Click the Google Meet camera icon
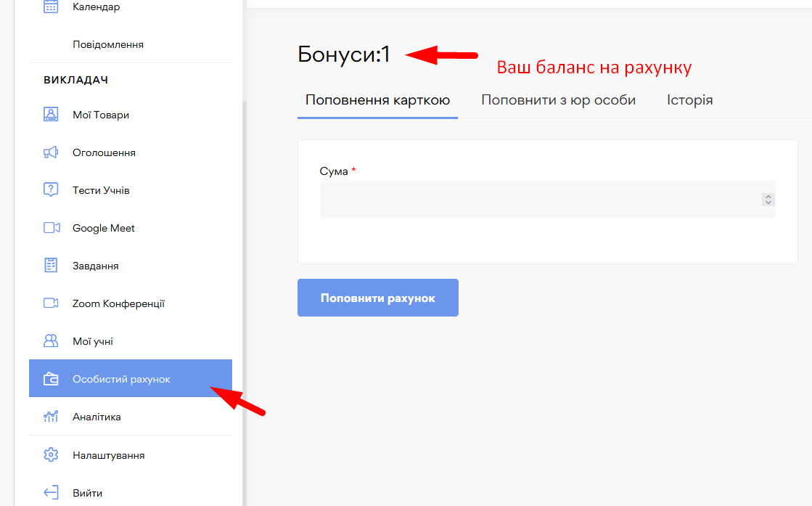812x506 pixels. (51, 228)
